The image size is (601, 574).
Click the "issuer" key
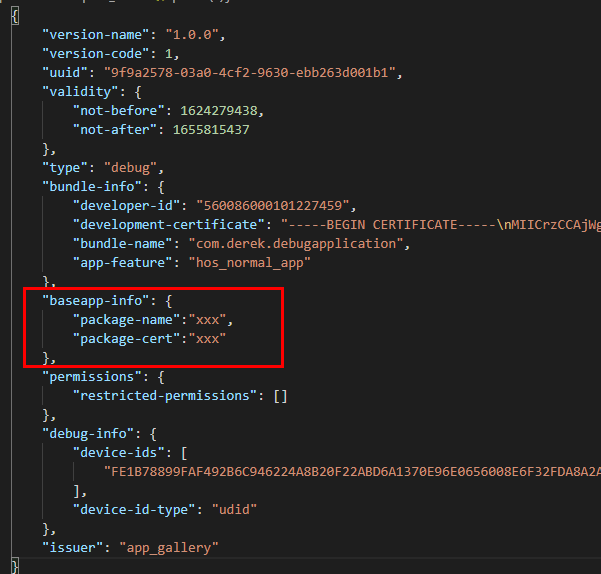click(x=72, y=548)
